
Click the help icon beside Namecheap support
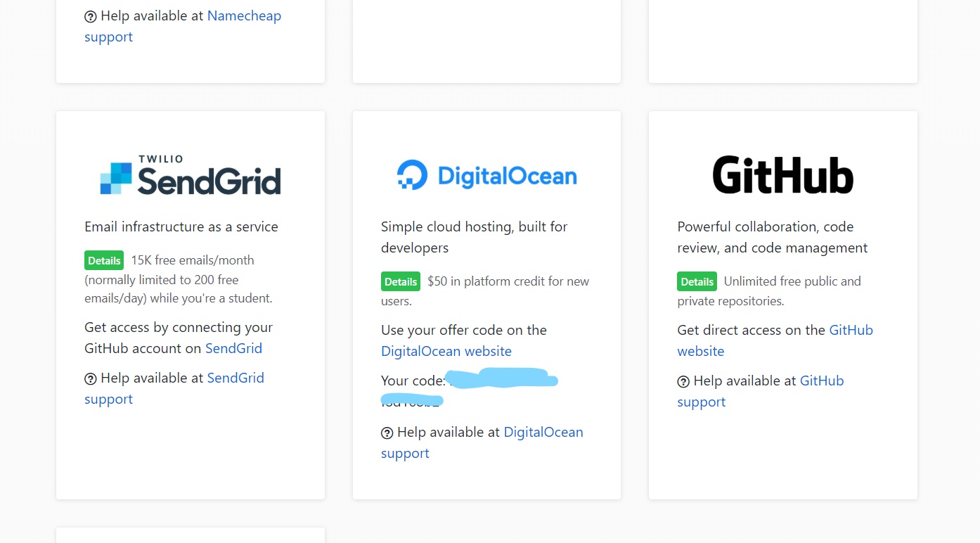[x=91, y=16]
